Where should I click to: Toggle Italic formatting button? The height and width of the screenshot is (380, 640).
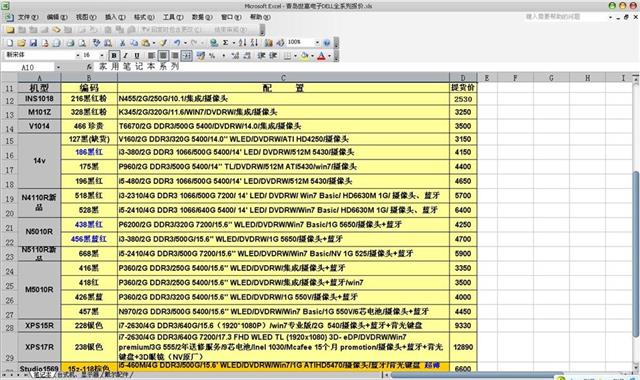pos(126,56)
